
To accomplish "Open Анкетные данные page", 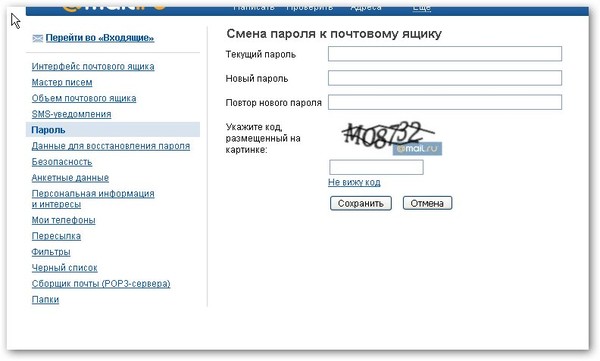I will [x=70, y=178].
